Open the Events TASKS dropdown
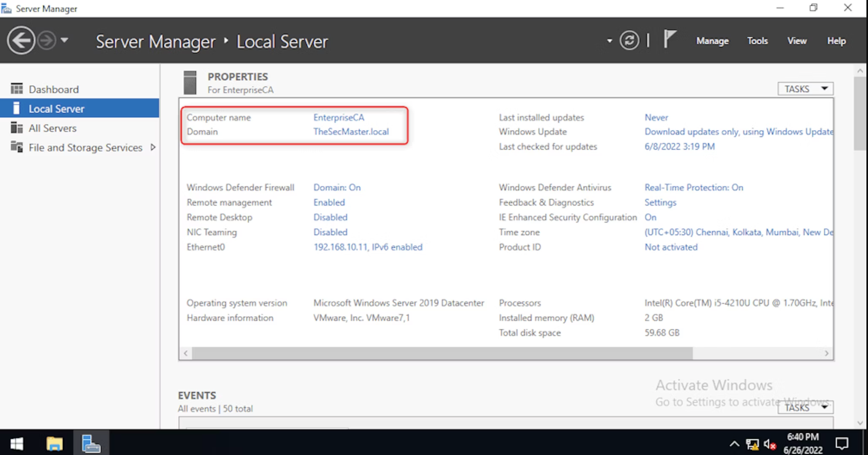The image size is (868, 455). coord(805,407)
